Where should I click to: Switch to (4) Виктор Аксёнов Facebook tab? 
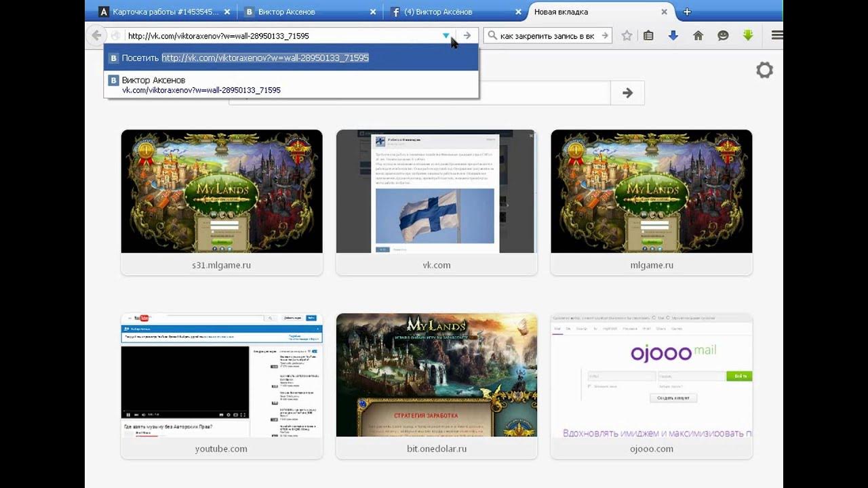455,12
